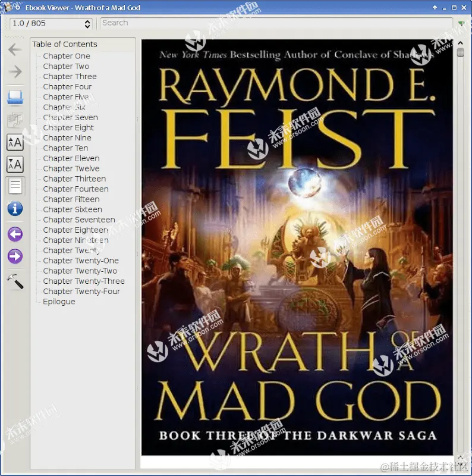Click the application icon in the title bar

pyautogui.click(x=8, y=7)
